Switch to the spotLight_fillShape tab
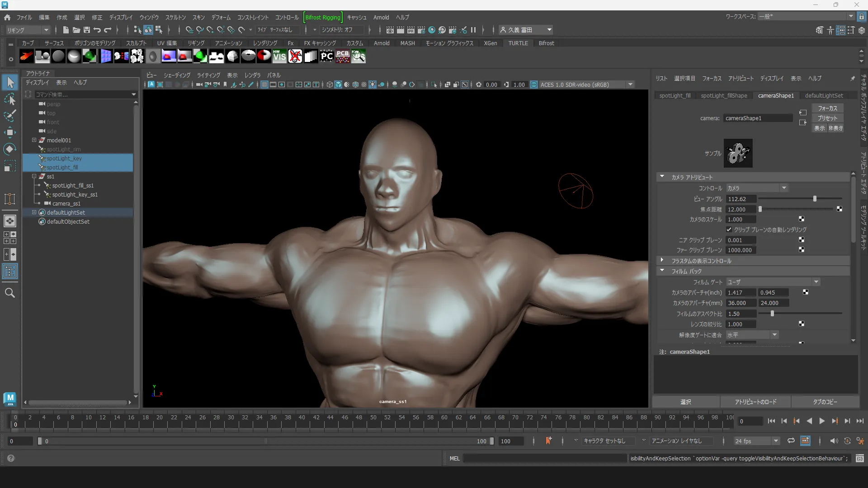 click(x=724, y=95)
